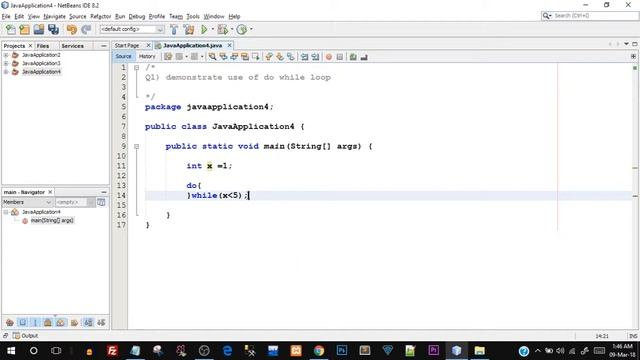Select main(String[] args) in Navigator

tap(52, 221)
